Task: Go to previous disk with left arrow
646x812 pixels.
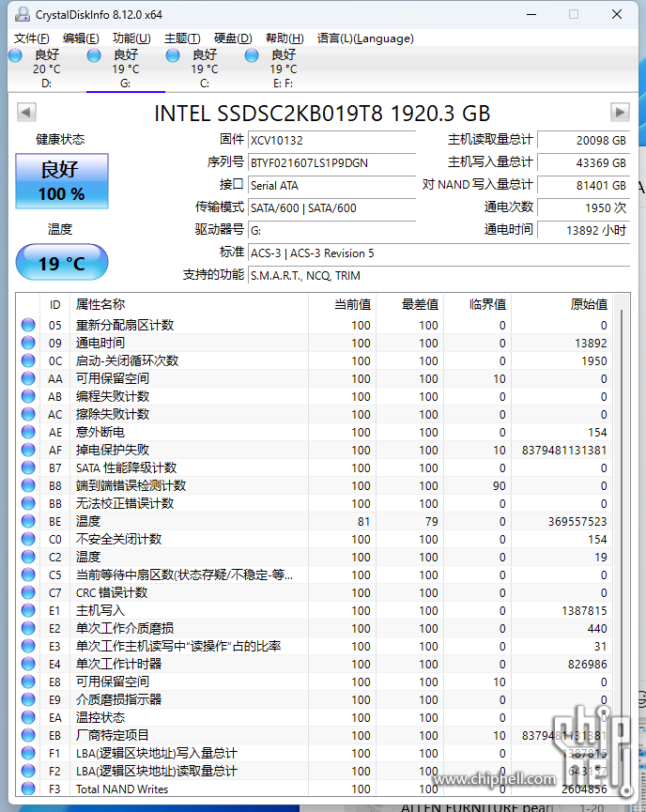Action: coord(26,112)
